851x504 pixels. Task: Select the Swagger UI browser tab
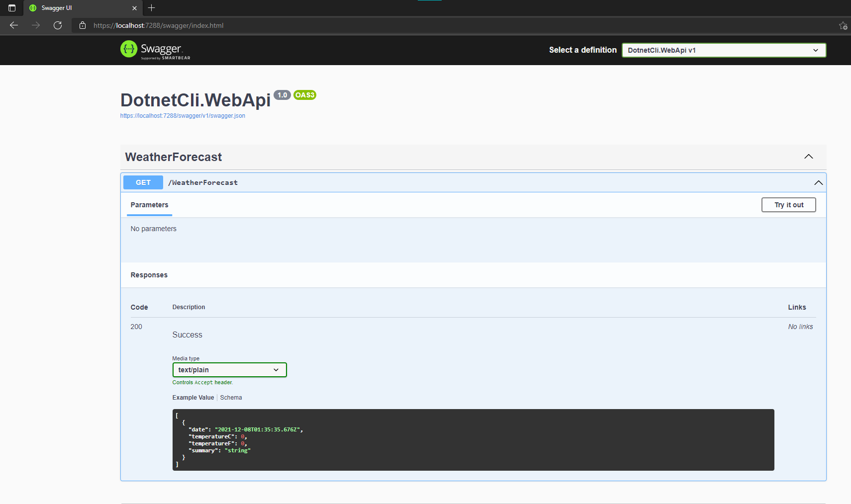coord(83,8)
